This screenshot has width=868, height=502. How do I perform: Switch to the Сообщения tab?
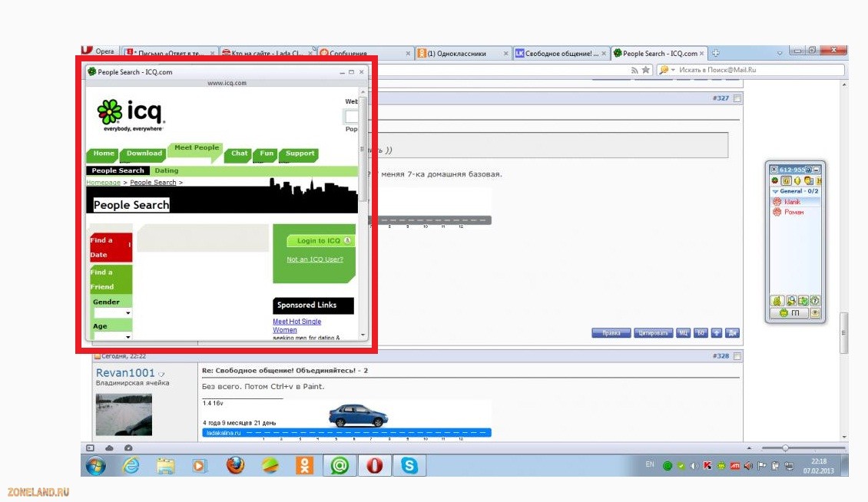click(366, 53)
